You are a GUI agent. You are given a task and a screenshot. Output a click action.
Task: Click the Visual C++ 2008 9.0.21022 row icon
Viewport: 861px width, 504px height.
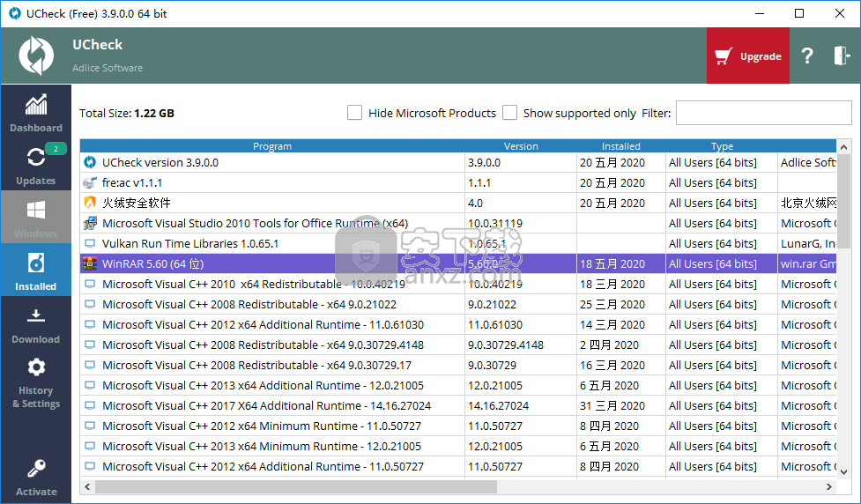(90, 304)
